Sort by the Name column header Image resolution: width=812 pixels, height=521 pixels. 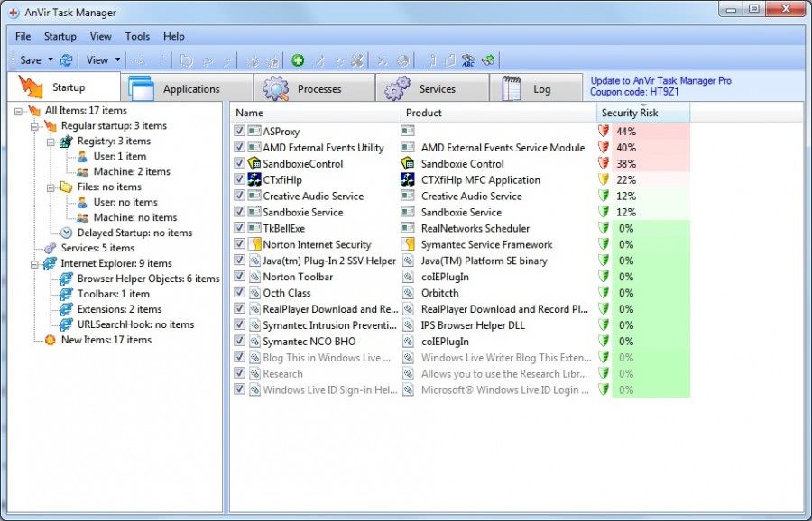(315, 113)
